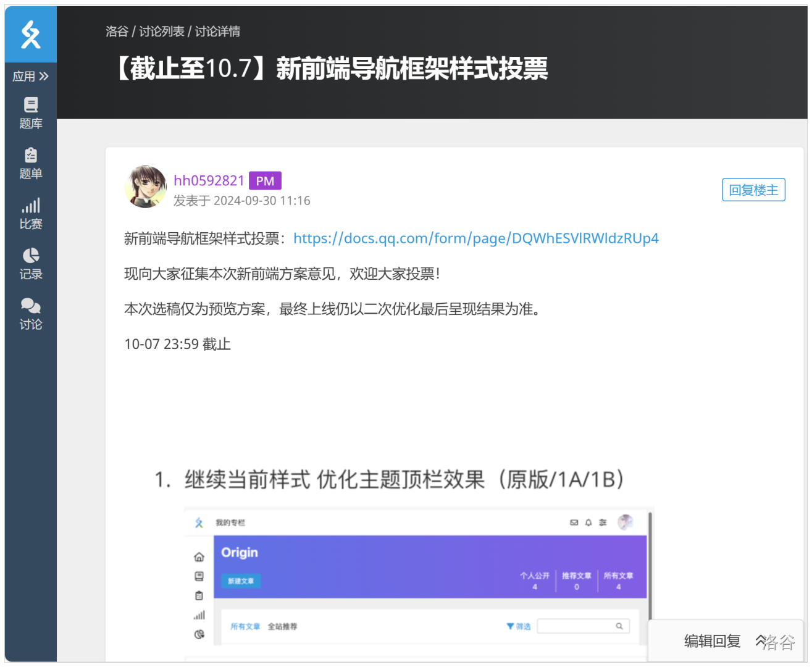Open the 题单 training list page
The width and height of the screenshot is (812, 667).
[x=30, y=163]
